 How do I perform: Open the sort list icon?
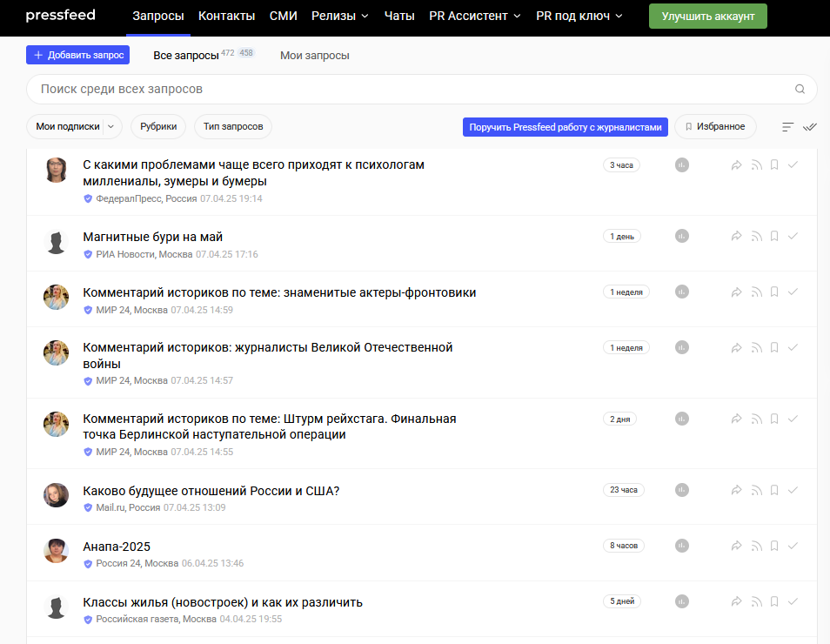787,127
